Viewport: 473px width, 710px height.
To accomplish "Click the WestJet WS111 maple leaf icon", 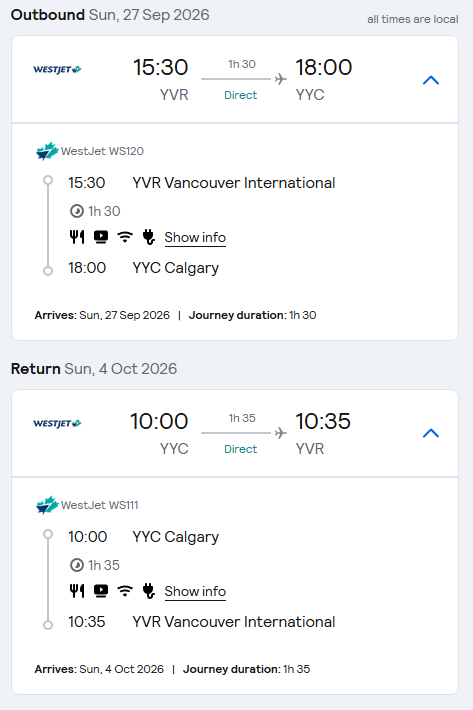I will (47, 505).
